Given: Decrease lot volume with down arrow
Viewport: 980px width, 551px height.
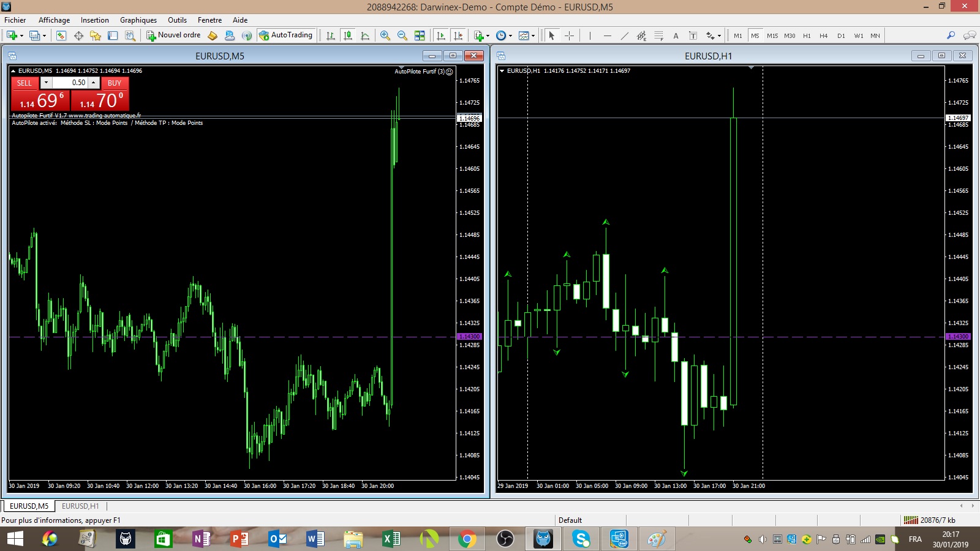Looking at the screenshot, I should [46, 83].
